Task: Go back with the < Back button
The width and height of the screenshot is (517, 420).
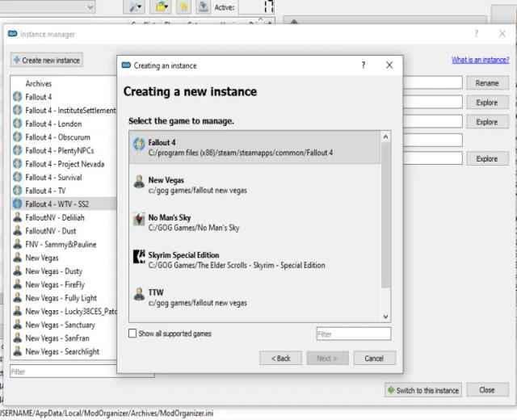Action: 280,359
